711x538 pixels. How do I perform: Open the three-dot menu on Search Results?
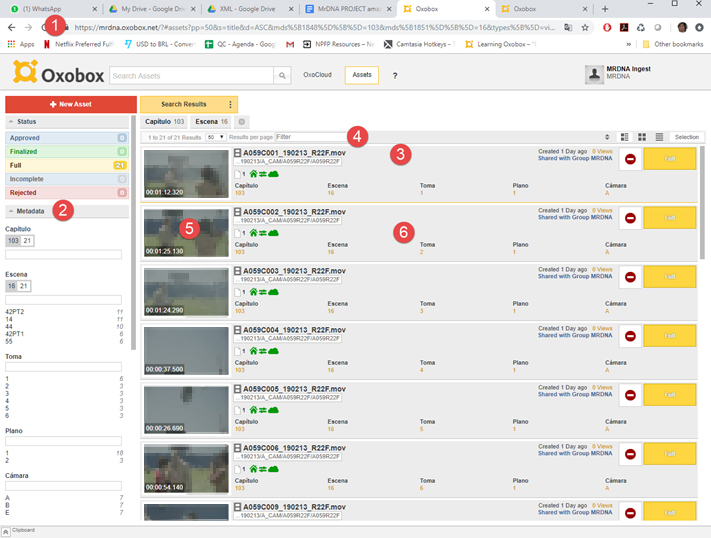[230, 104]
